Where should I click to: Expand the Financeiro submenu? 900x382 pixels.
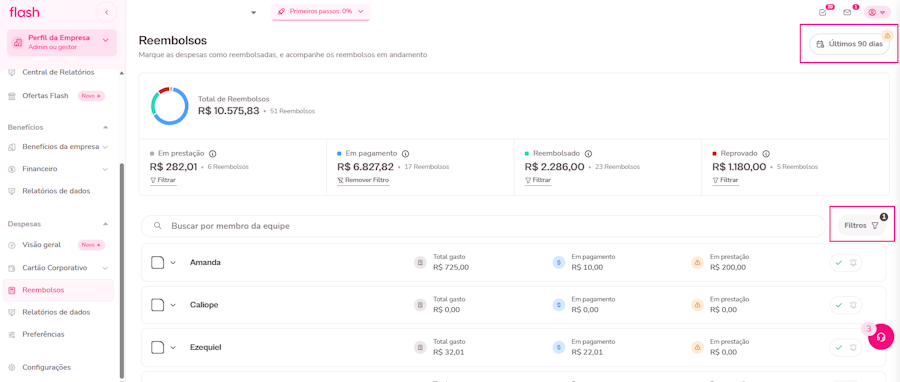105,169
